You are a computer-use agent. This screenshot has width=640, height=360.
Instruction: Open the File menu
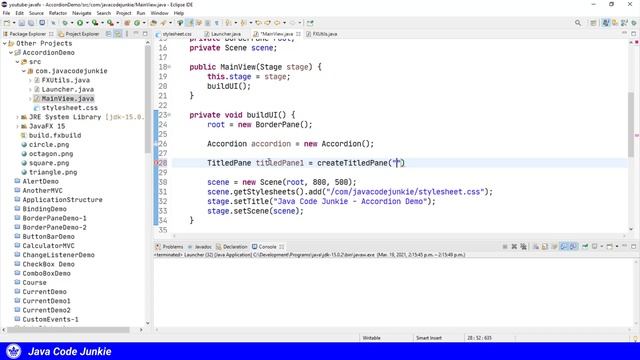pos(6,13)
